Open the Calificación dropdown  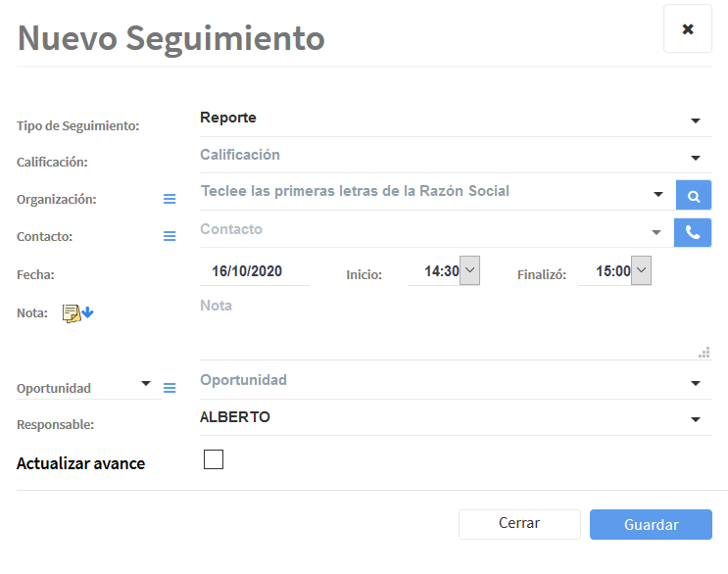[x=696, y=158]
